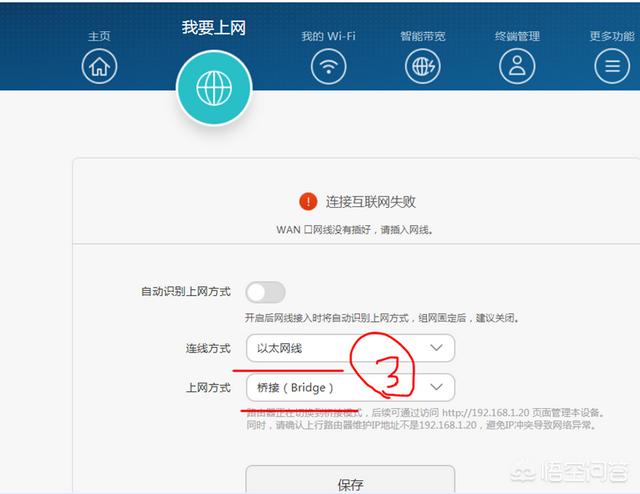Expand the 上网方式 dropdown arrow
This screenshot has width=640, height=494.
coord(436,387)
